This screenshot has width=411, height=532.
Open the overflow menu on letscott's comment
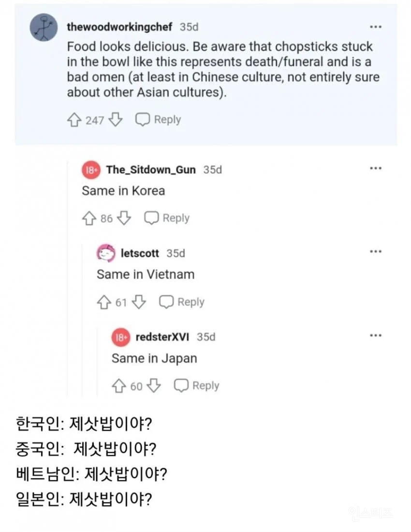376,251
